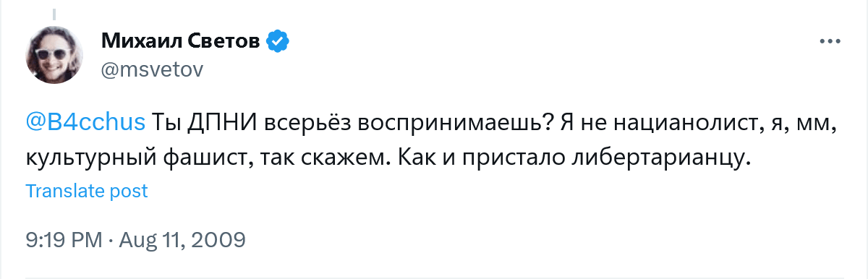Open the Михаил Светов display name
This screenshot has width=868, height=279.
[181, 42]
